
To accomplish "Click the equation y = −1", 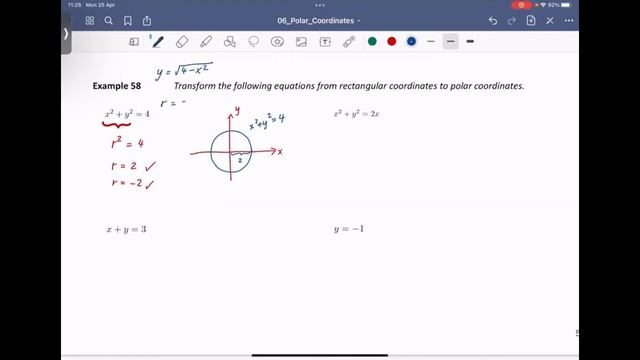I will click(x=349, y=229).
